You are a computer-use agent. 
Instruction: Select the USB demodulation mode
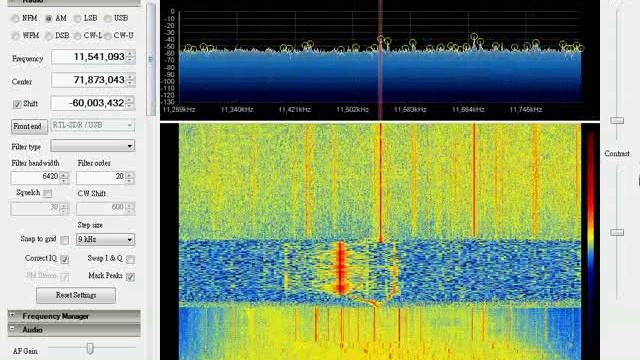[x=108, y=18]
